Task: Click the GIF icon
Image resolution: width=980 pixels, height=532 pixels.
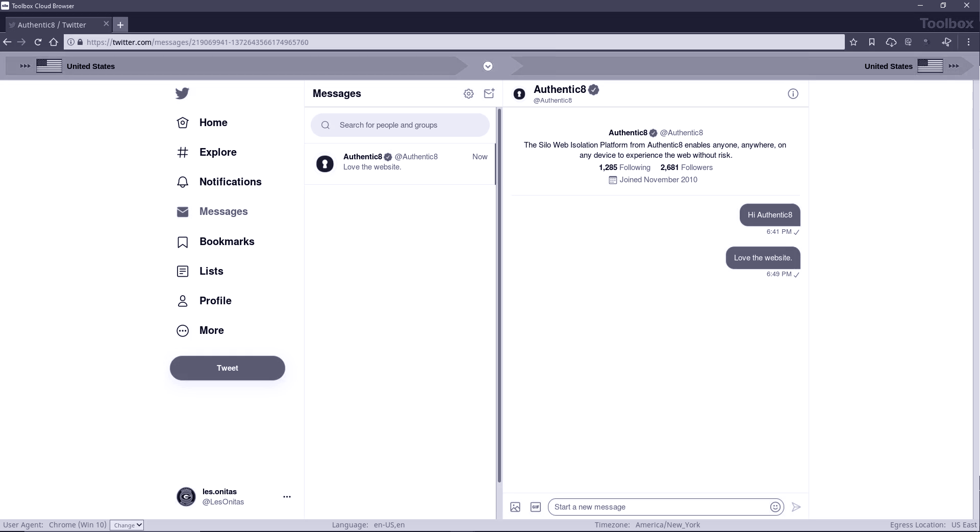Action: tap(536, 507)
